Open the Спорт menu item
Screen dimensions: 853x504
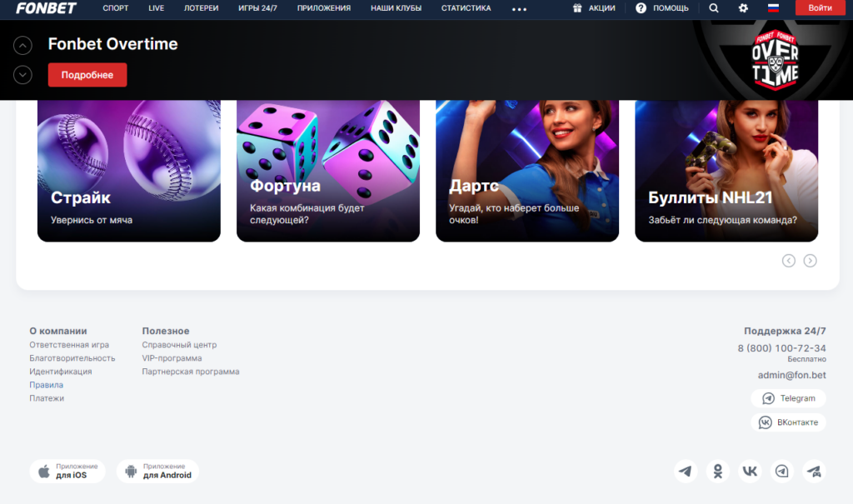click(115, 8)
